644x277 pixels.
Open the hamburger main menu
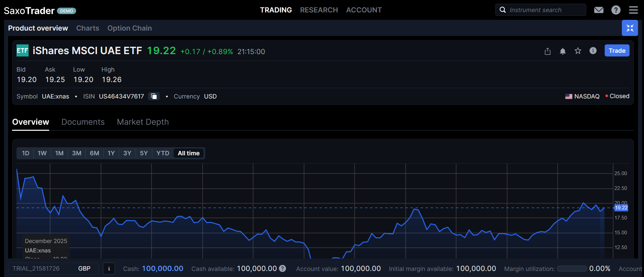click(634, 10)
